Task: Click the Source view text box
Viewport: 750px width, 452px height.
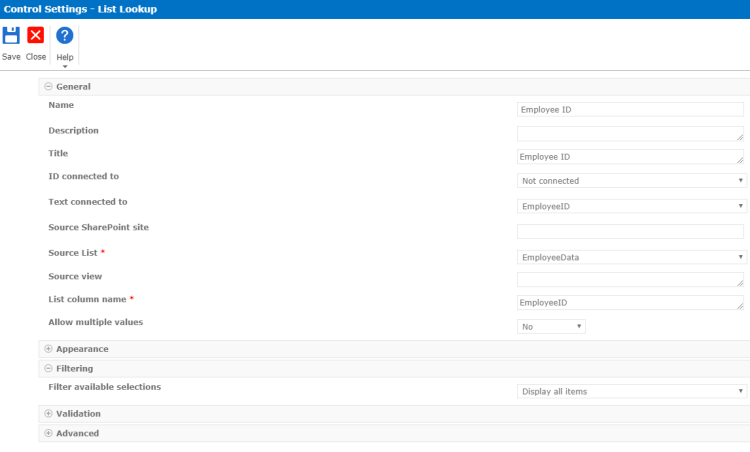Action: [630, 280]
